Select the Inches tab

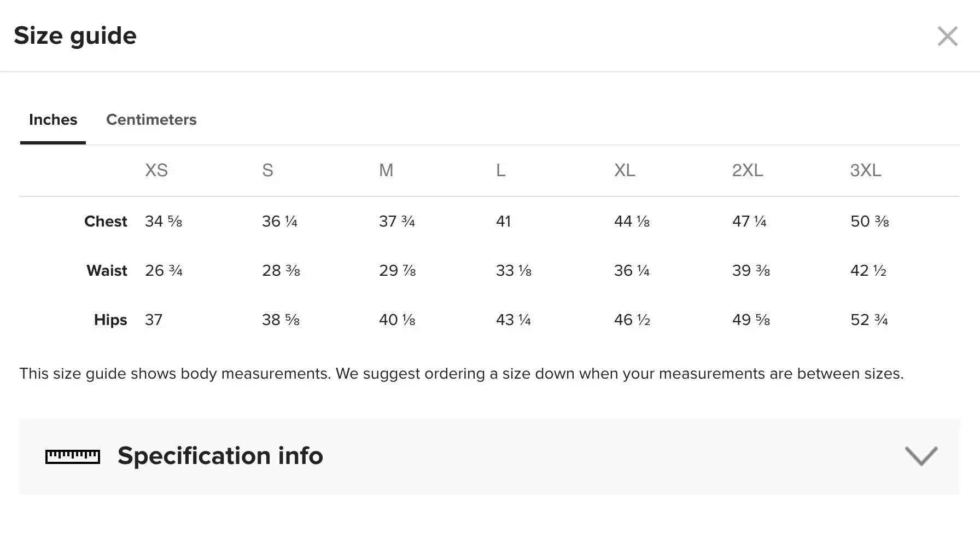click(53, 120)
